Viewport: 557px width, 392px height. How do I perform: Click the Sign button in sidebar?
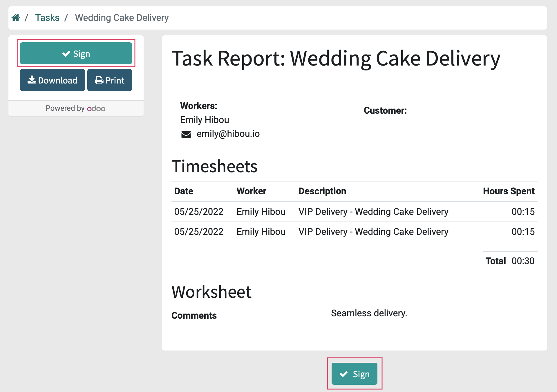coord(76,53)
